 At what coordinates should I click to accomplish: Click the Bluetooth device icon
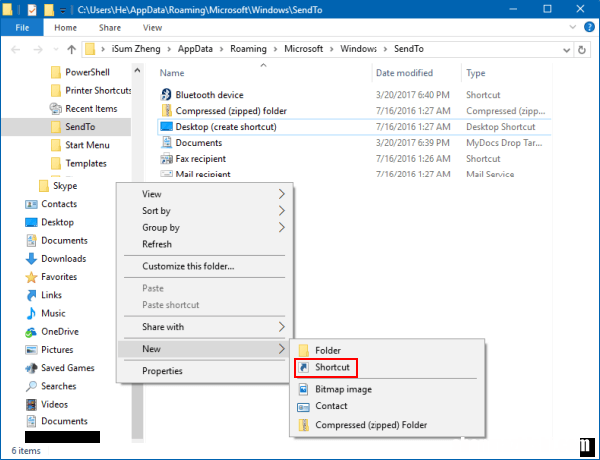tap(166, 95)
